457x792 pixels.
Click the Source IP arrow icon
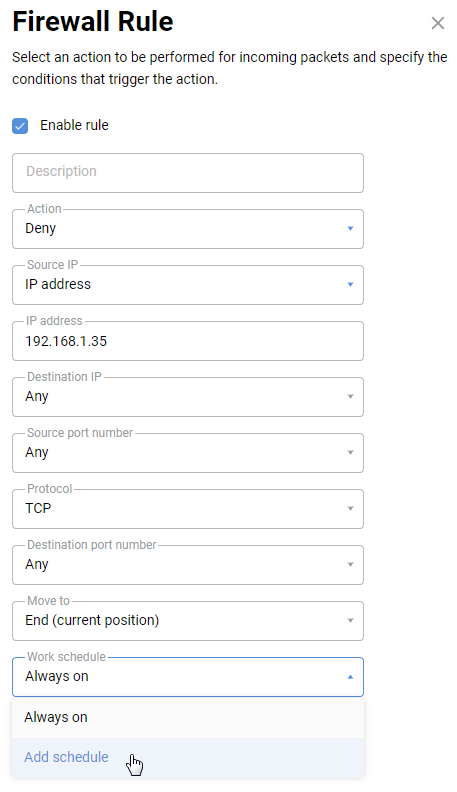(350, 285)
